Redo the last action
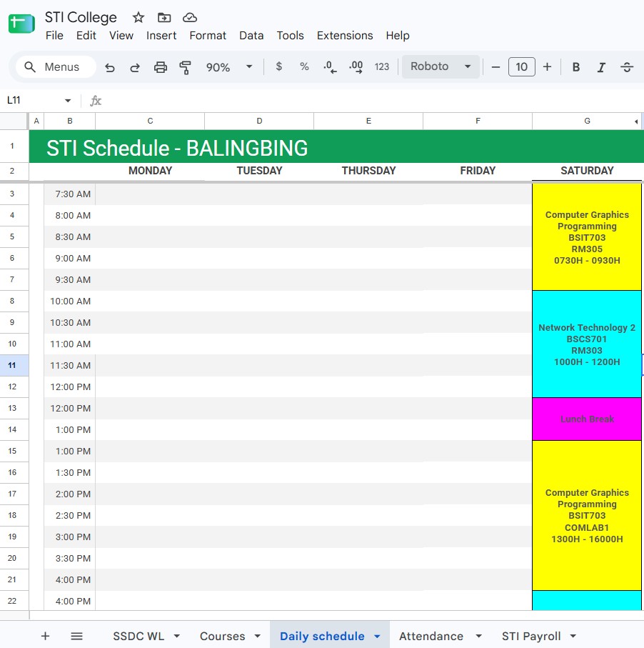Screen dimensions: 644x648 pyautogui.click(x=135, y=67)
